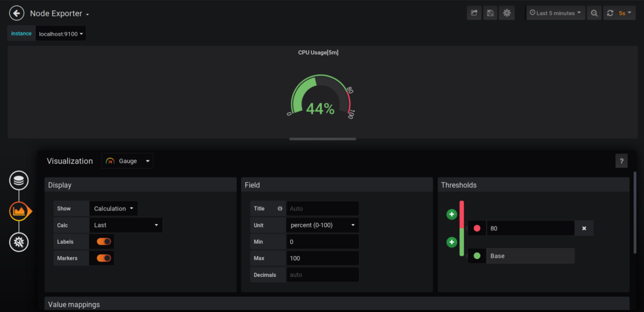Click the Title field info icon

(x=280, y=209)
